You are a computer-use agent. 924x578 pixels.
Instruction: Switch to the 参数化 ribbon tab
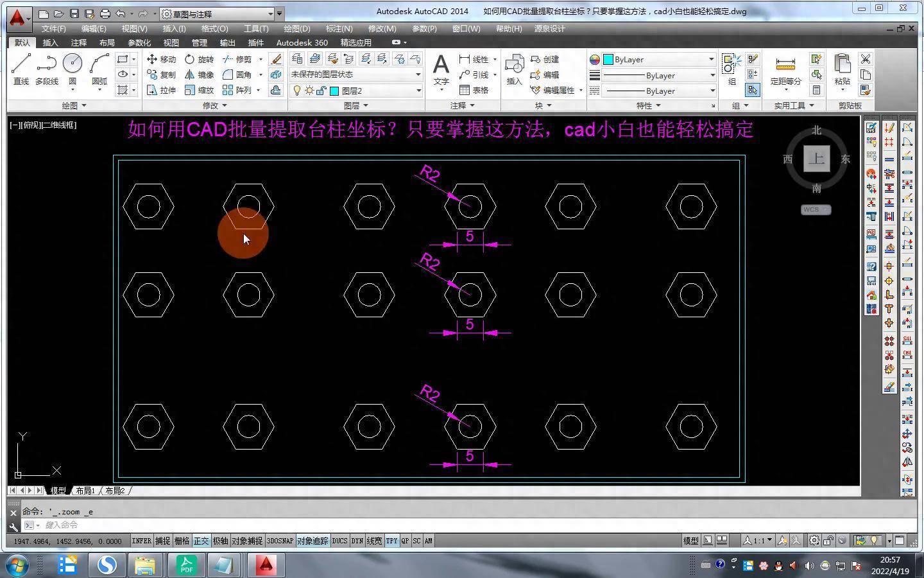(139, 42)
